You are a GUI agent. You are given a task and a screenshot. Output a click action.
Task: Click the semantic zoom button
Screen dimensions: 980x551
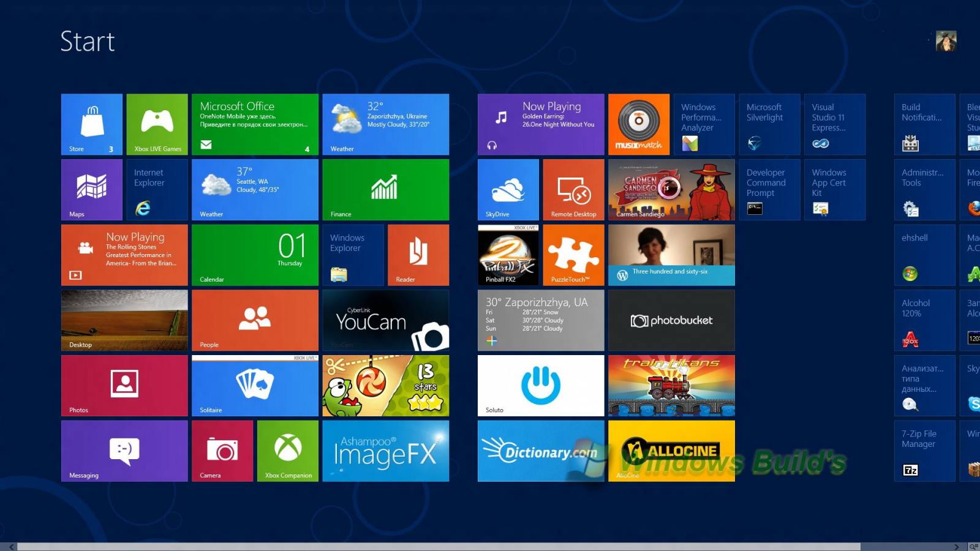[973, 547]
